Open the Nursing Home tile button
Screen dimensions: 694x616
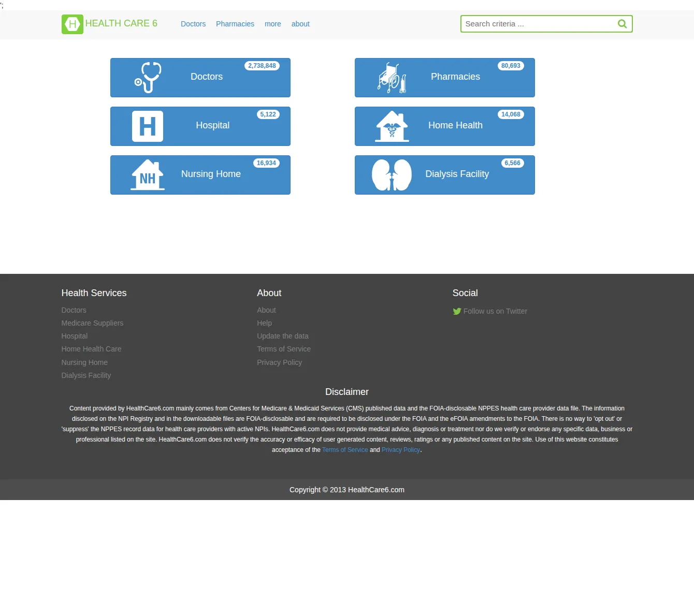click(200, 175)
